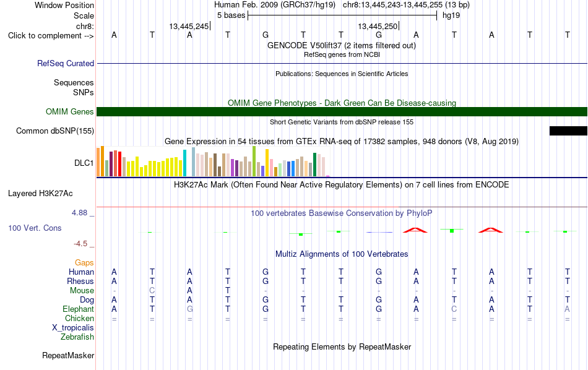The height and width of the screenshot is (370, 588).
Task: Open the DLC1 GTEx expression bar chart
Action: coord(213,161)
